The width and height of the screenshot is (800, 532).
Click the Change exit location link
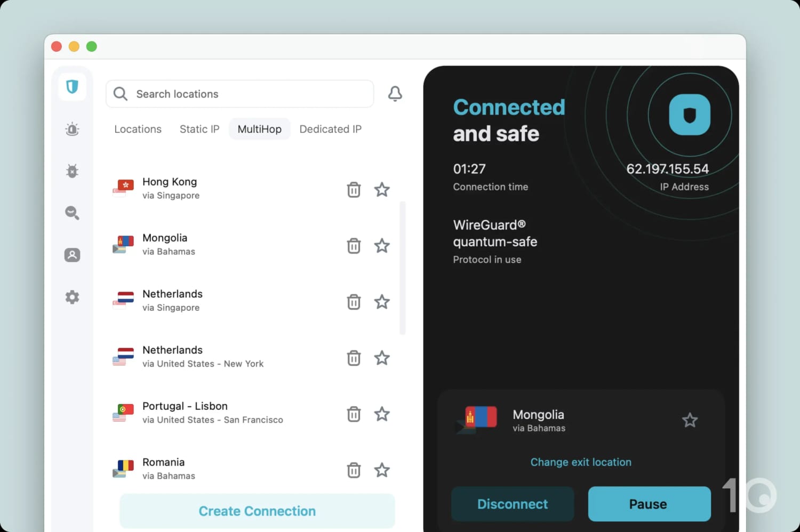tap(580, 462)
